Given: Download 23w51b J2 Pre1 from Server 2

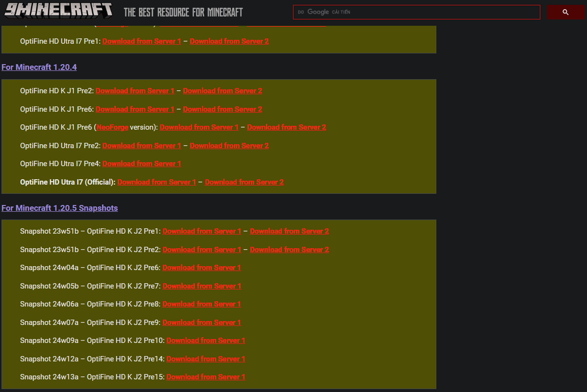Looking at the screenshot, I should (290, 231).
